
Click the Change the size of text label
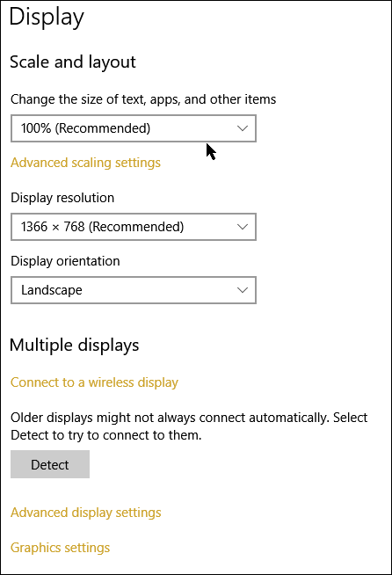[x=143, y=99]
